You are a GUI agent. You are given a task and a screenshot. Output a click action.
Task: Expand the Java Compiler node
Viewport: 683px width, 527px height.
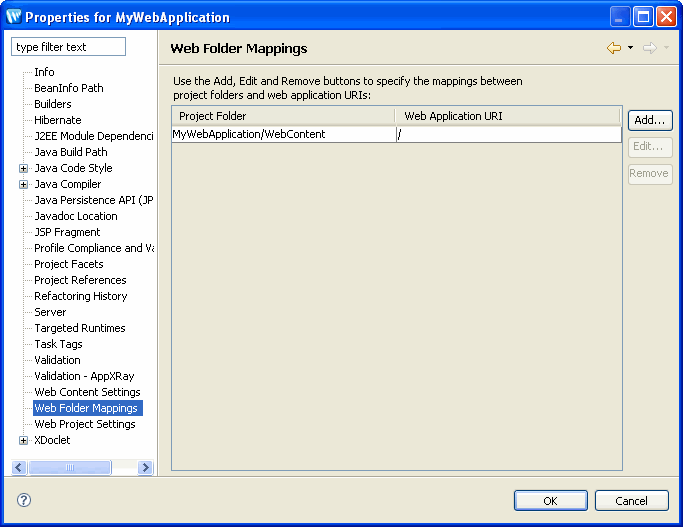pyautogui.click(x=24, y=185)
